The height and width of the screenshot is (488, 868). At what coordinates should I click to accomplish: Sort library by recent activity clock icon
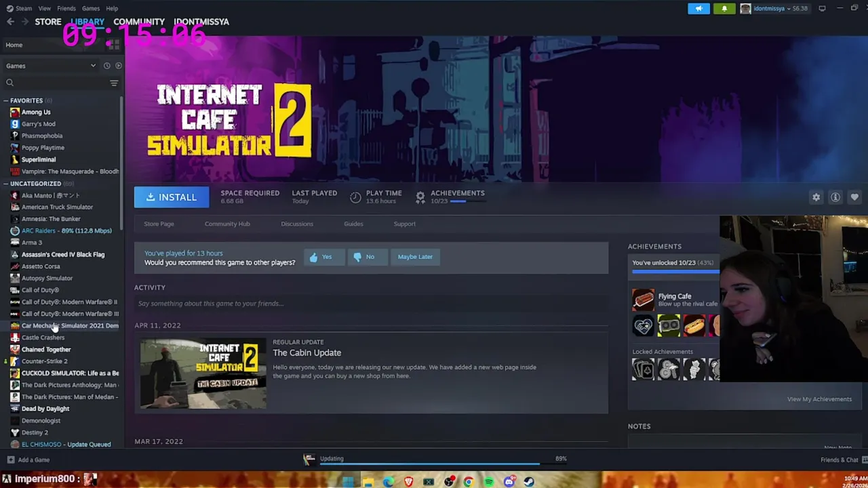click(106, 66)
